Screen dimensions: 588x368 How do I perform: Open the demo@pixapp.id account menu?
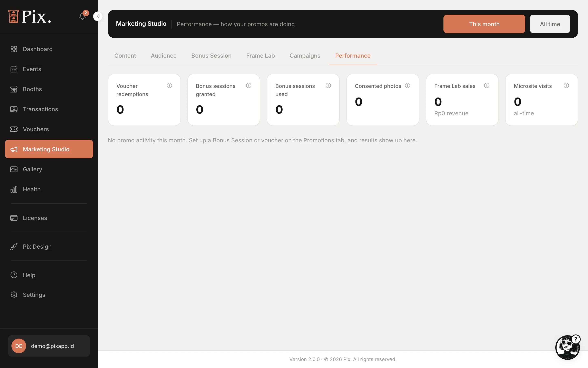click(x=49, y=346)
